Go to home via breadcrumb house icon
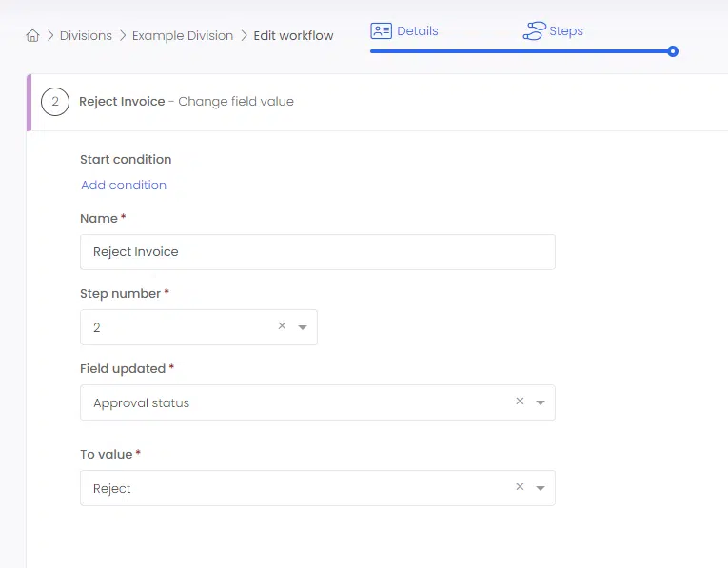The height and width of the screenshot is (568, 728). coord(32,36)
